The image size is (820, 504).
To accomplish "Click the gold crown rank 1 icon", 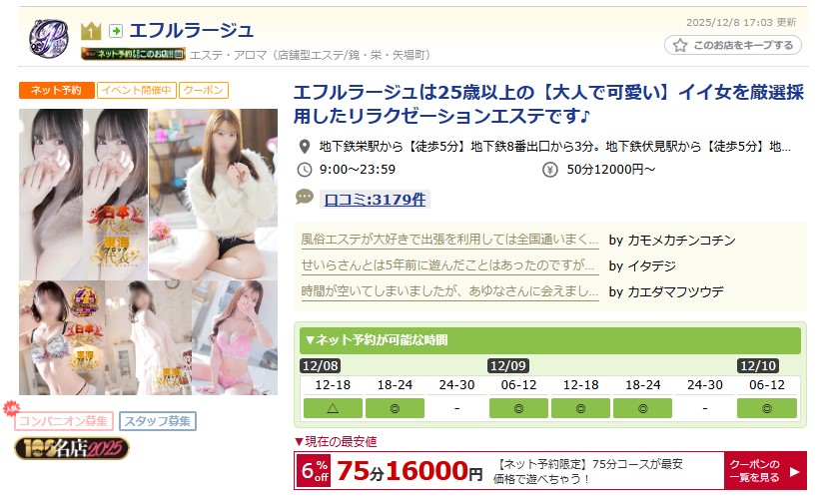I will 91,31.
